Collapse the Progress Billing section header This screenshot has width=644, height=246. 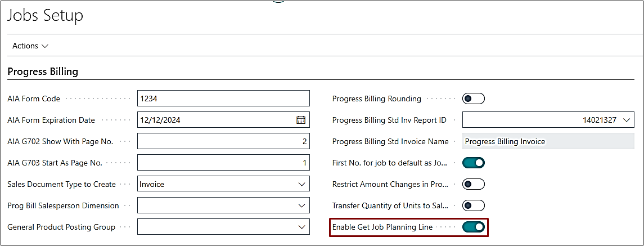(43, 71)
